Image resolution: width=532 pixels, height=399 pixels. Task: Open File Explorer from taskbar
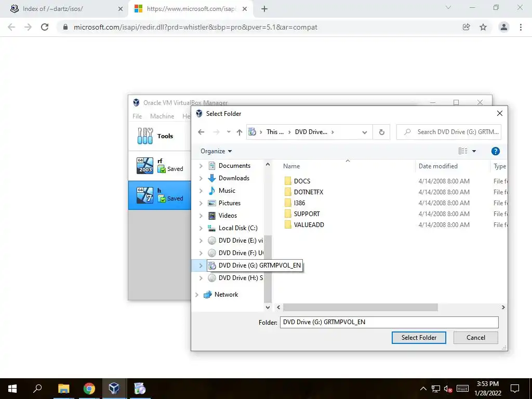63,389
